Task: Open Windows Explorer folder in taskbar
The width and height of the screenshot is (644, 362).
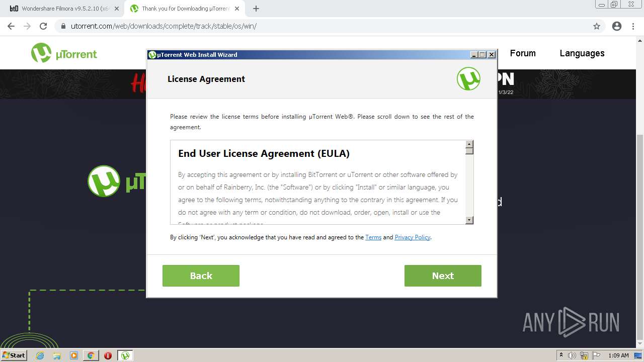Action: [x=57, y=355]
